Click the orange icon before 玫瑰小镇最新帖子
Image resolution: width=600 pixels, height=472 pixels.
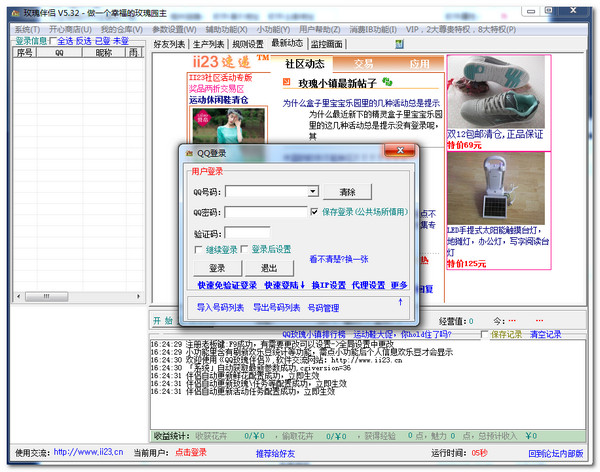287,82
